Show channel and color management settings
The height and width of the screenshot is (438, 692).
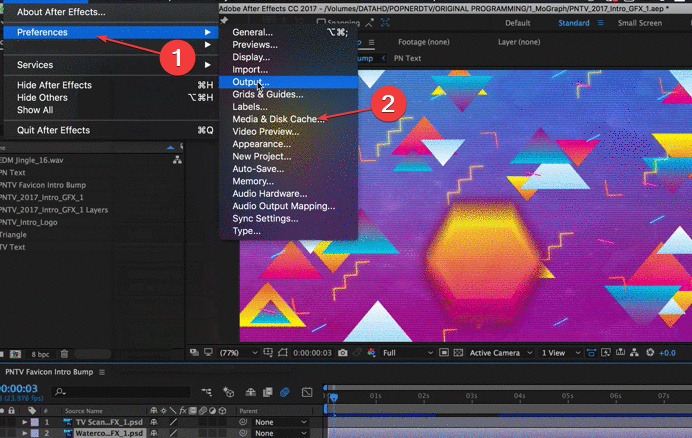[x=371, y=352]
